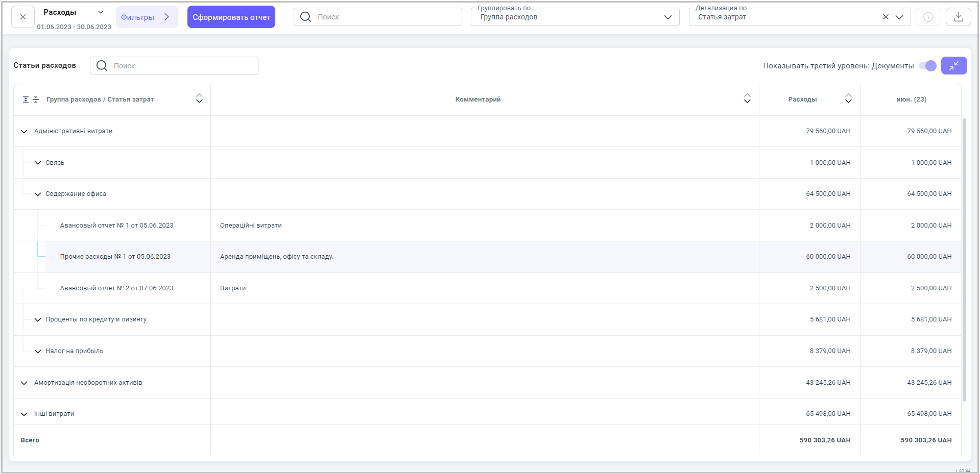980x474 pixels.
Task: Open the Фильтры panel
Action: [146, 17]
